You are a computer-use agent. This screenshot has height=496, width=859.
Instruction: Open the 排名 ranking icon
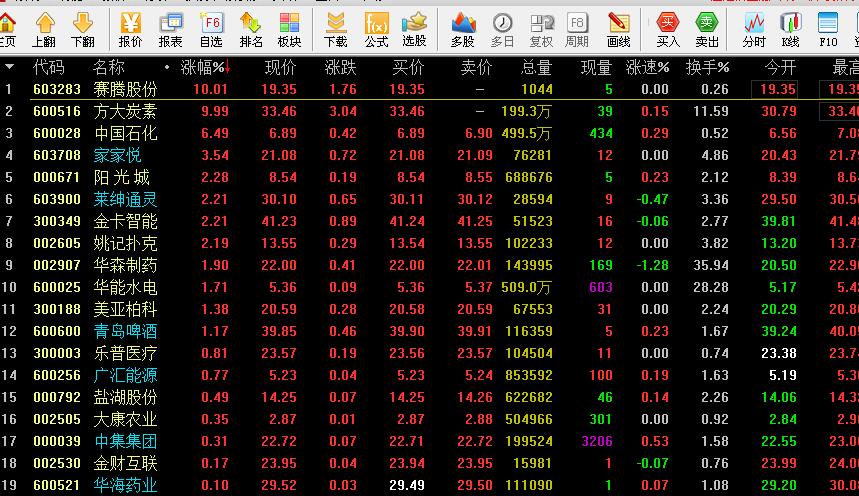(x=251, y=29)
